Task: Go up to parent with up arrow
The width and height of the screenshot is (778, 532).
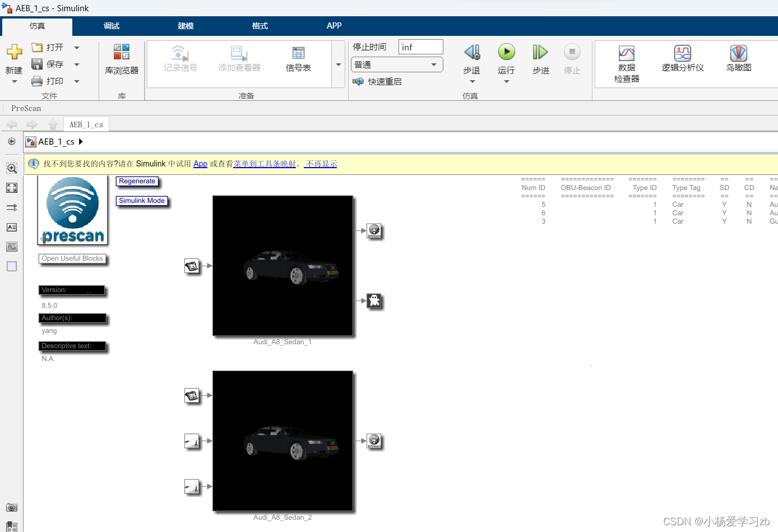Action: tap(53, 124)
